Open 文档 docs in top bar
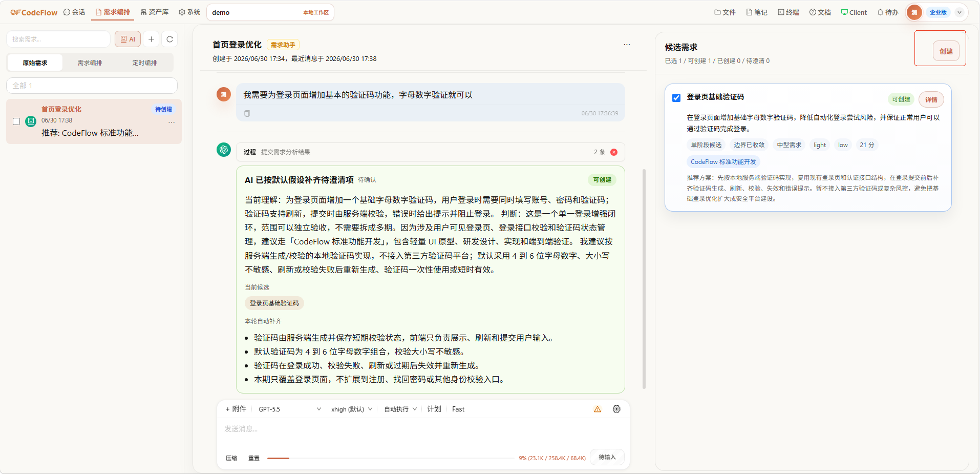Viewport: 980px width, 474px height. [820, 12]
